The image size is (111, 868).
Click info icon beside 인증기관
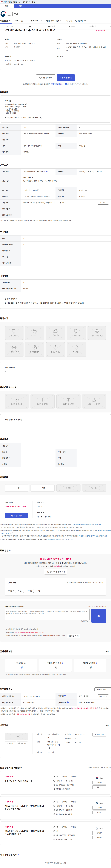click(x=65, y=696)
